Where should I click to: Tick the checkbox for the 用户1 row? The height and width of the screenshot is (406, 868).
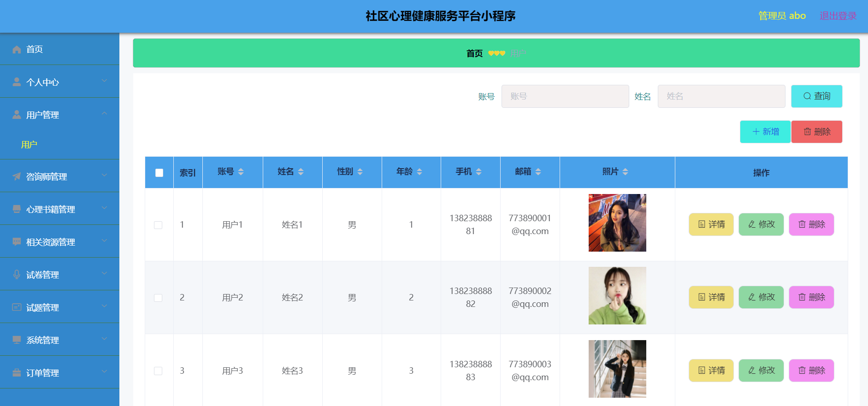(x=158, y=225)
